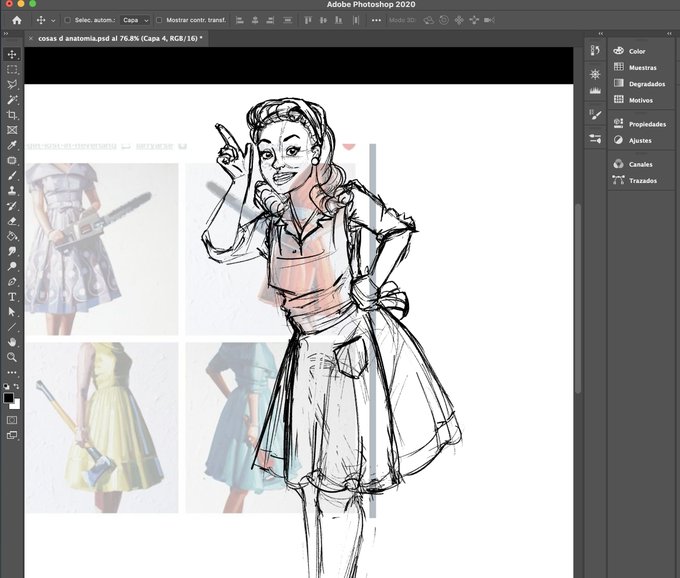The width and height of the screenshot is (680, 578).
Task: Select the Move tool in the toolbox
Action: pyautogui.click(x=12, y=55)
